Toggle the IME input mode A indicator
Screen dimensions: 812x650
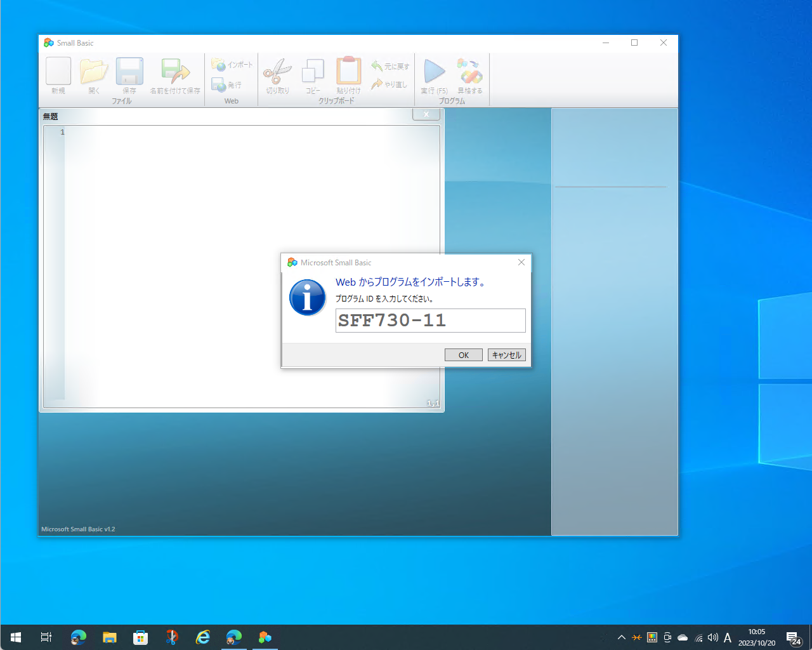click(x=728, y=637)
